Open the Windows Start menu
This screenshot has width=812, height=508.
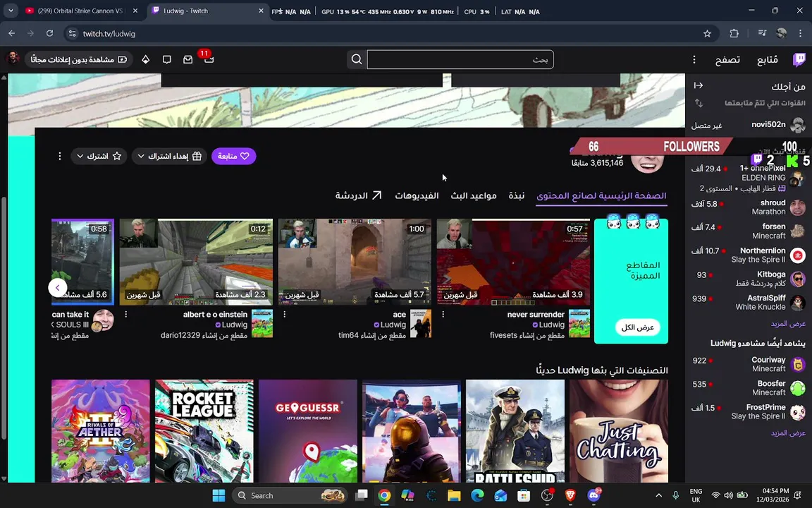219,495
